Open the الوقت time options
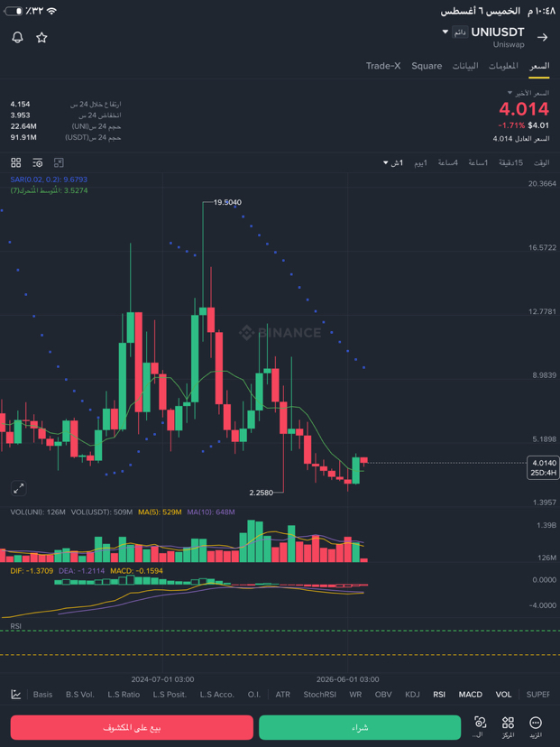 click(541, 163)
